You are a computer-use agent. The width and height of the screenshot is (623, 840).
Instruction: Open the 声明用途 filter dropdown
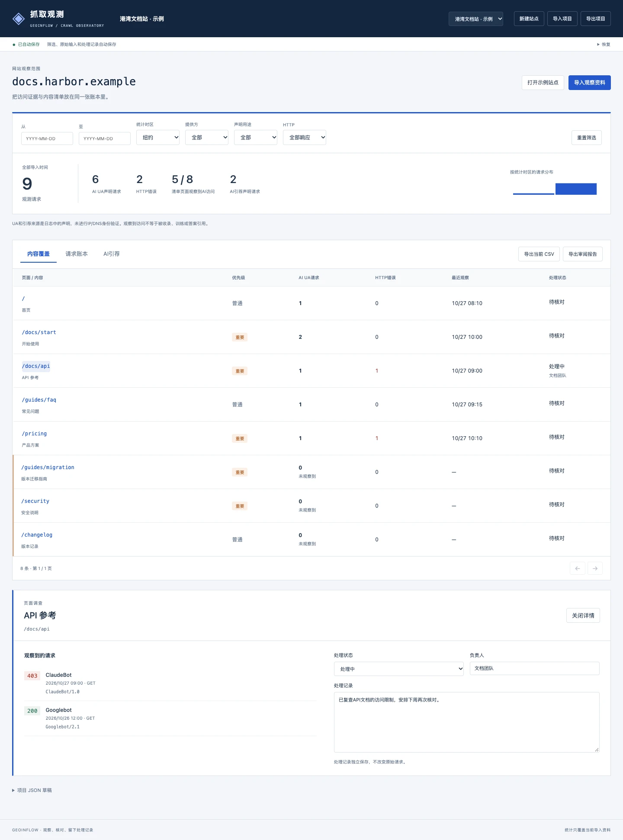pos(256,137)
